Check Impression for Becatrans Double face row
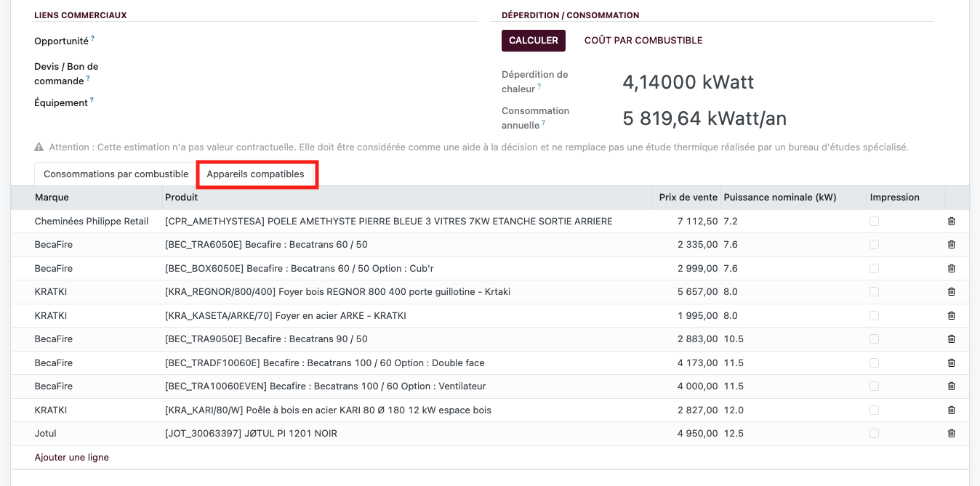 click(x=874, y=363)
